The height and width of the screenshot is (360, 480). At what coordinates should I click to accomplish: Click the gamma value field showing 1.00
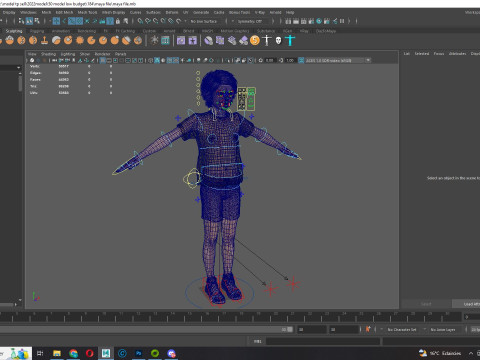coord(290,60)
